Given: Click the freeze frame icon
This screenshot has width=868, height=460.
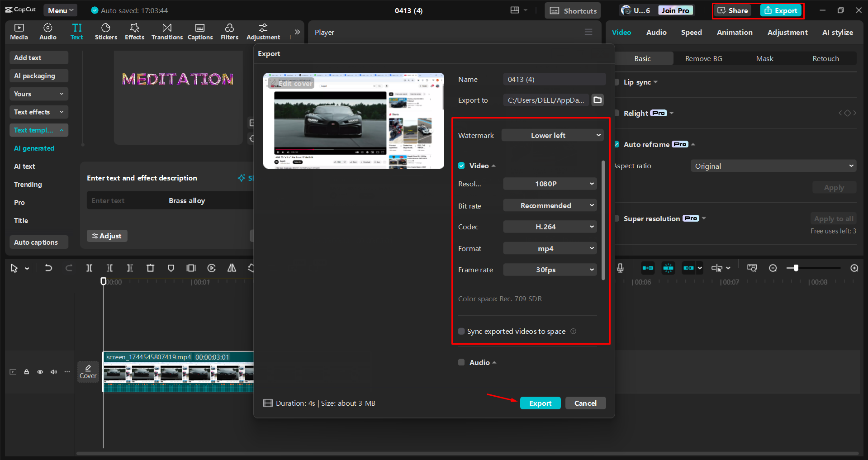Looking at the screenshot, I should pyautogui.click(x=191, y=268).
